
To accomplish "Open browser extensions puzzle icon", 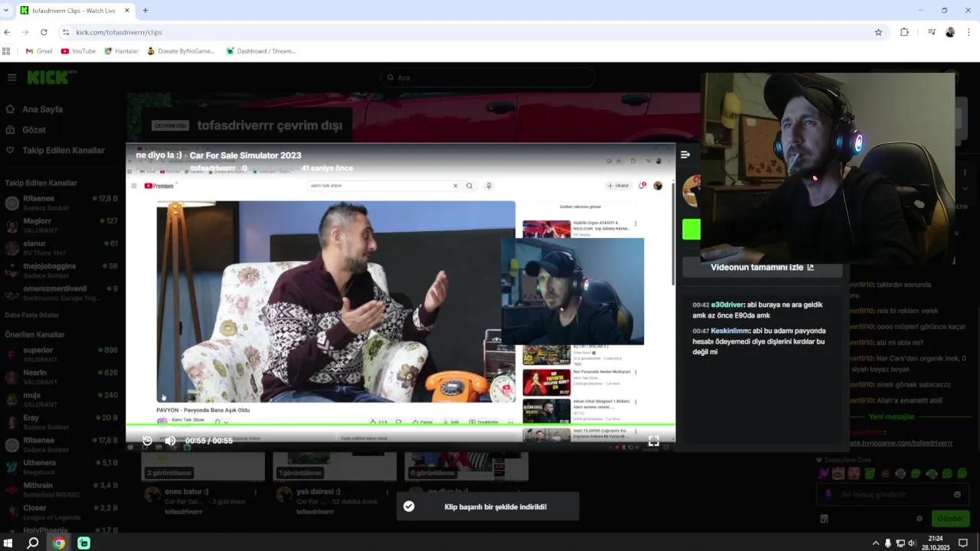I will [904, 32].
